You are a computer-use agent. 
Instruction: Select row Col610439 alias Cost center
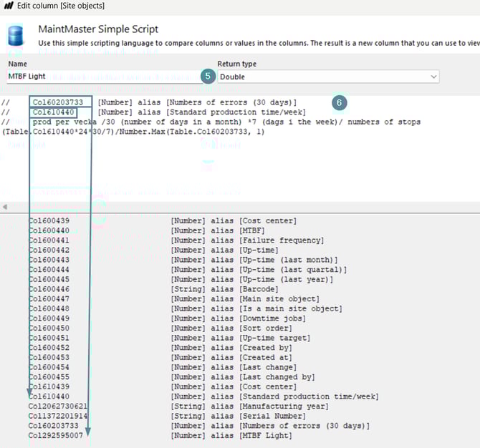163,387
